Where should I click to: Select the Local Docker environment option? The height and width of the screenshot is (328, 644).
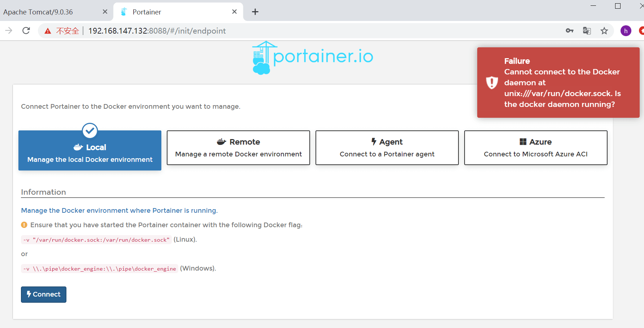90,150
